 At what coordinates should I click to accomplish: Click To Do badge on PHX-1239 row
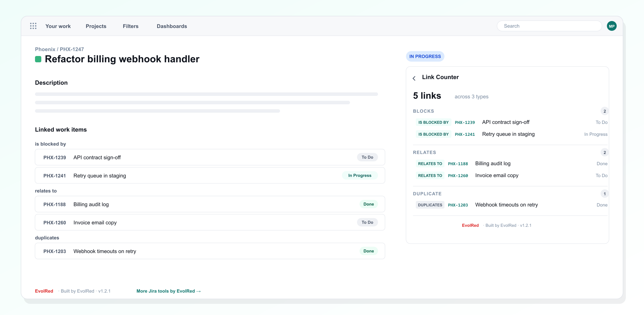[x=367, y=157]
